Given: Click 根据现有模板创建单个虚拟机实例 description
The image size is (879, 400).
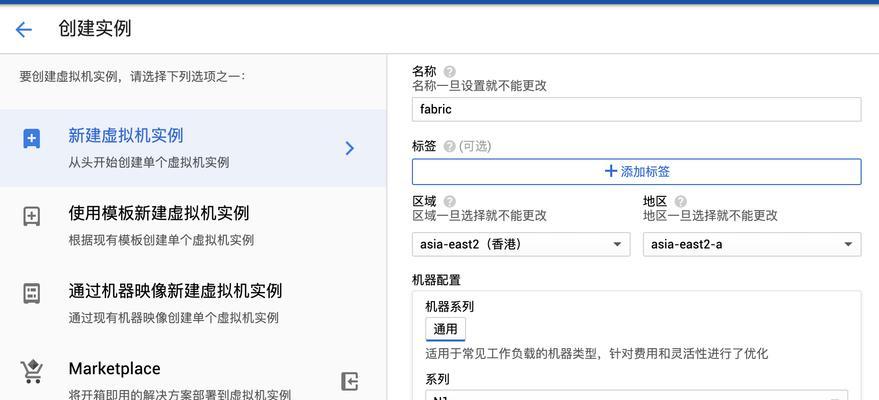Looking at the screenshot, I should click(x=161, y=240).
